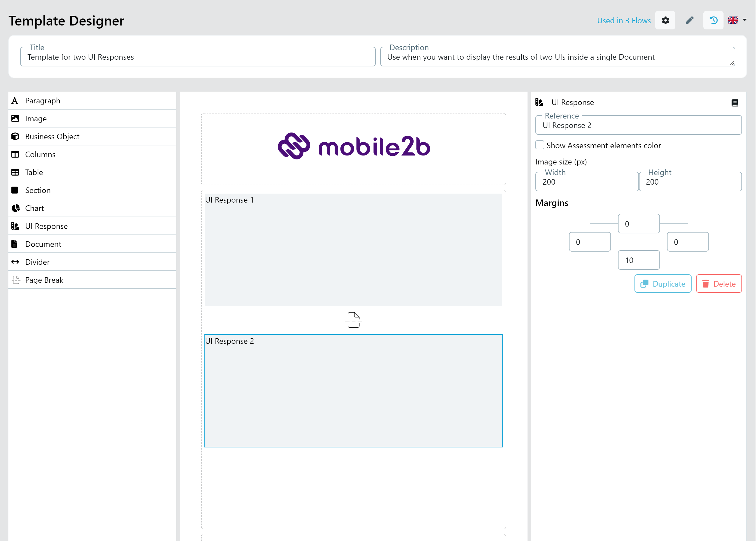Enable Show Assessment elements color checkbox
This screenshot has height=541, width=756.
(540, 145)
